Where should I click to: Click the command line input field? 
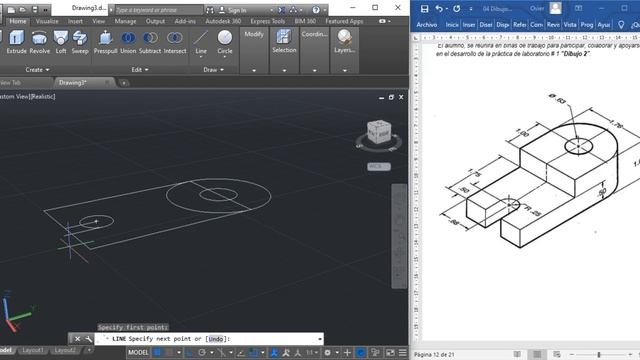click(x=209, y=339)
